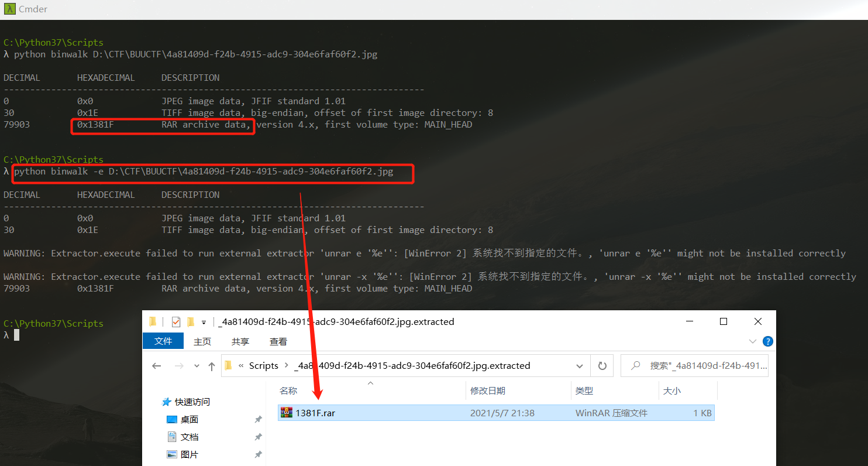Unpin 桌面 from quick access

258,419
